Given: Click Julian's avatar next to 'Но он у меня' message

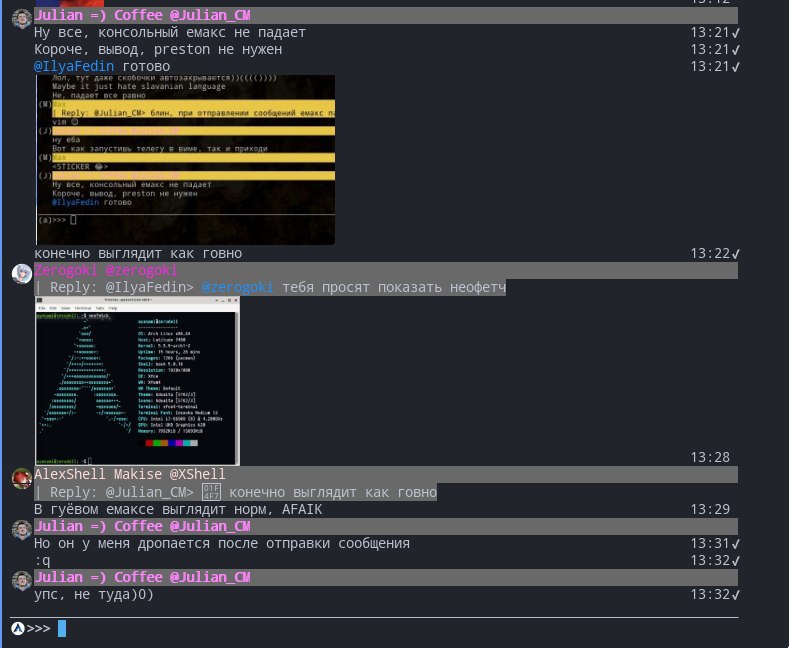Looking at the screenshot, I should point(22,530).
